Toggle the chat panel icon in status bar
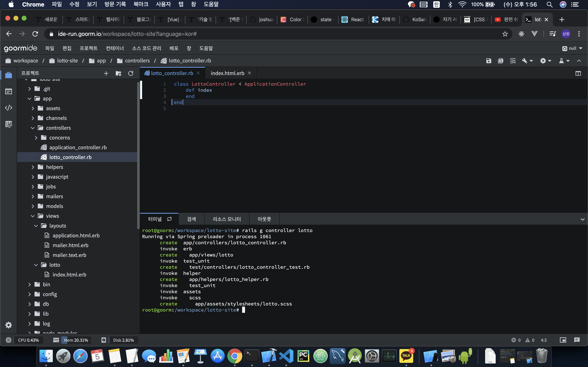Image resolution: width=588 pixels, height=367 pixels. (577, 340)
